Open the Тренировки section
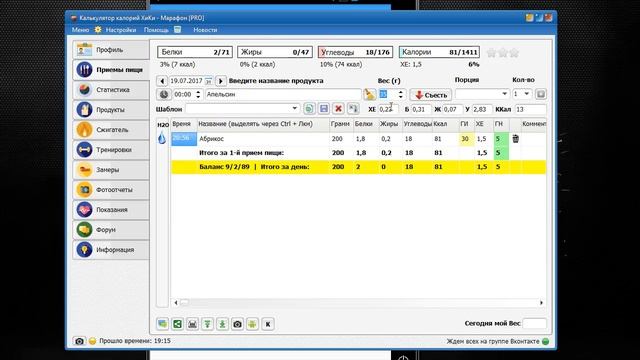This screenshot has width=640, height=360. point(111,150)
